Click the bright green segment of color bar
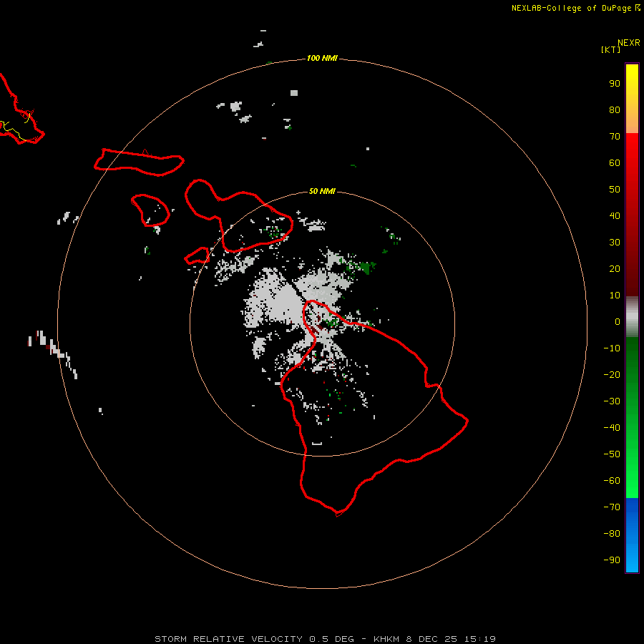644x644 pixels. (x=632, y=418)
